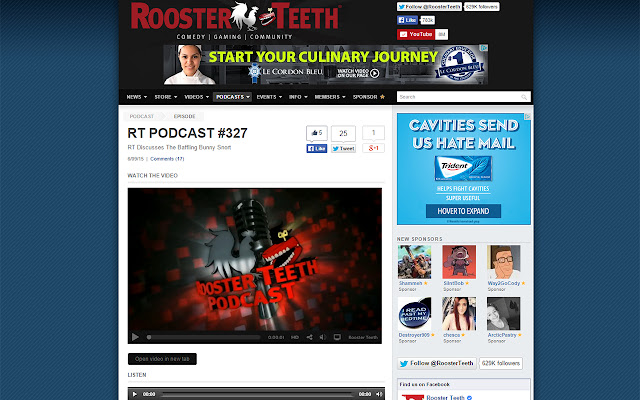This screenshot has height=400, width=640.
Task: Open Destroyer909 sponsor avatar
Action: 414,314
